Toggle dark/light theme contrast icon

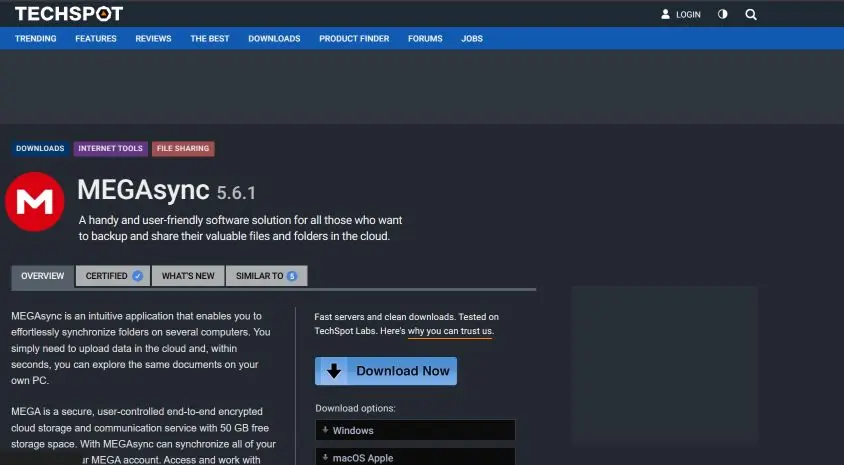coord(722,15)
